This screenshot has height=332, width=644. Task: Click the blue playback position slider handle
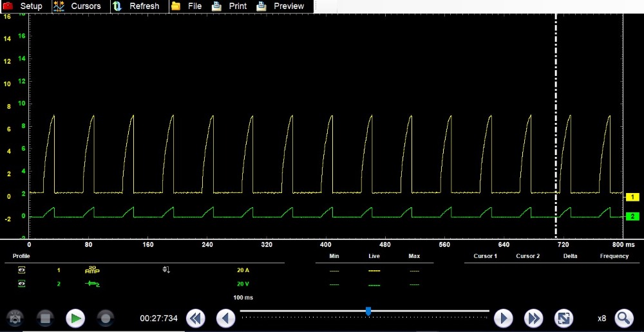click(368, 311)
